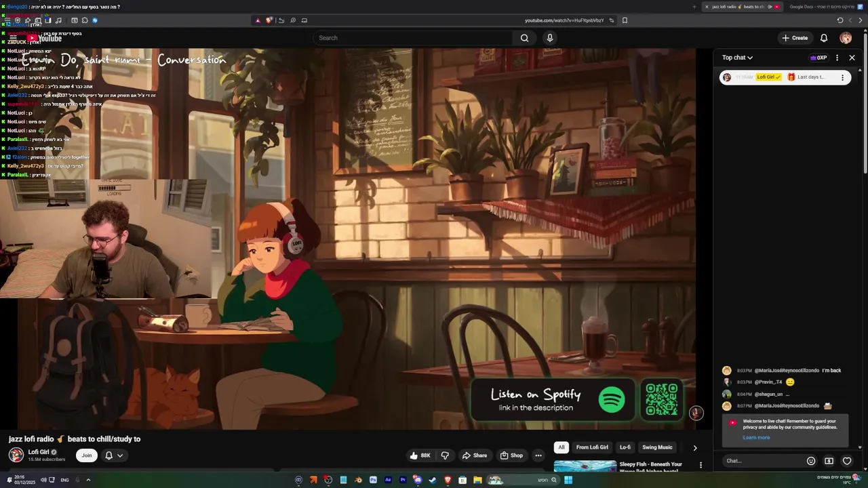
Task: Open Lofi Girl channel name link
Action: click(x=39, y=452)
